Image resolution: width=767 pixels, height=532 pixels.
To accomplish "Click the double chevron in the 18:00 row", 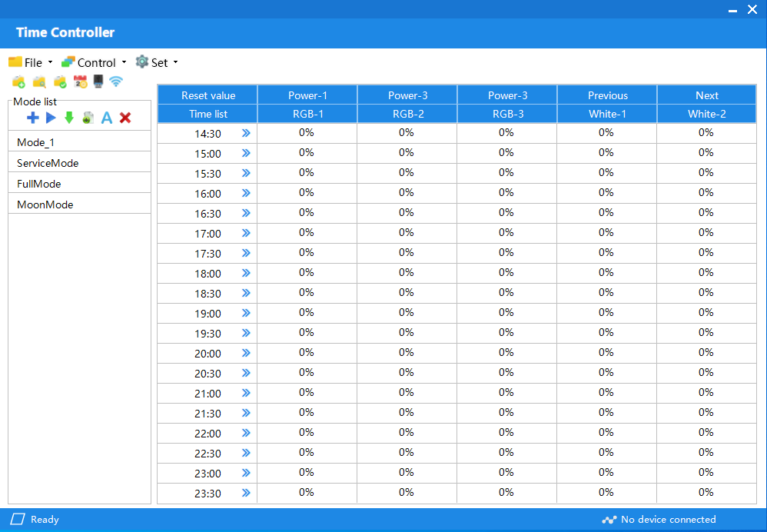I will pyautogui.click(x=246, y=273).
